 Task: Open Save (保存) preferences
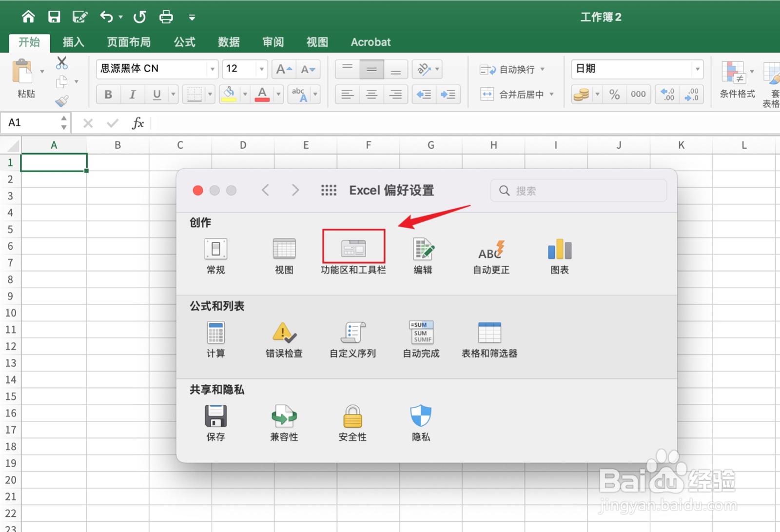215,423
